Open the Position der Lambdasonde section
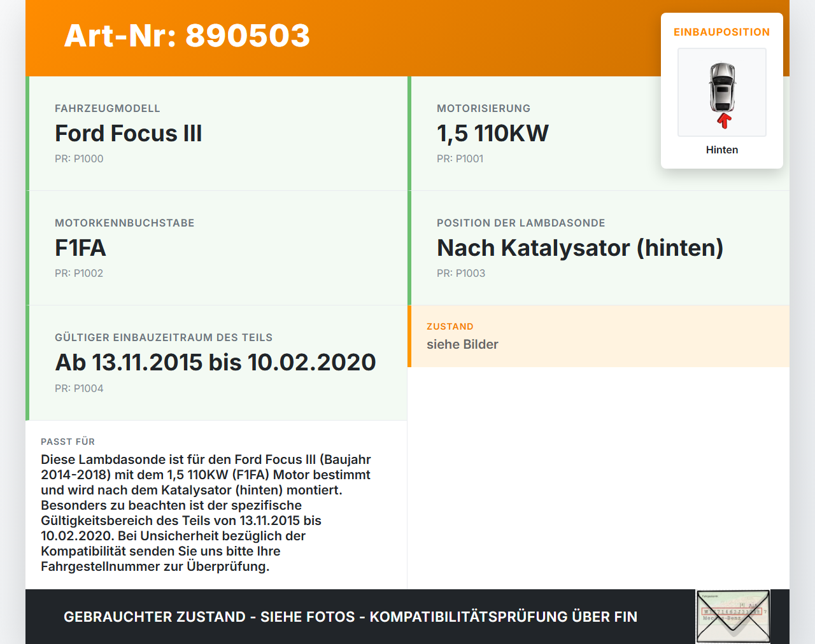The image size is (815, 644). click(x=579, y=248)
